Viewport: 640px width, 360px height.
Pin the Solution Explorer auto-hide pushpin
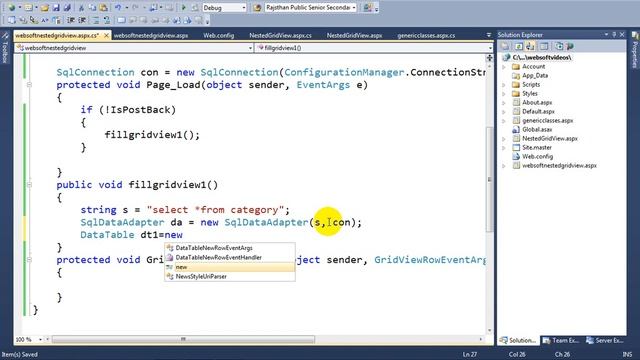(x=614, y=35)
